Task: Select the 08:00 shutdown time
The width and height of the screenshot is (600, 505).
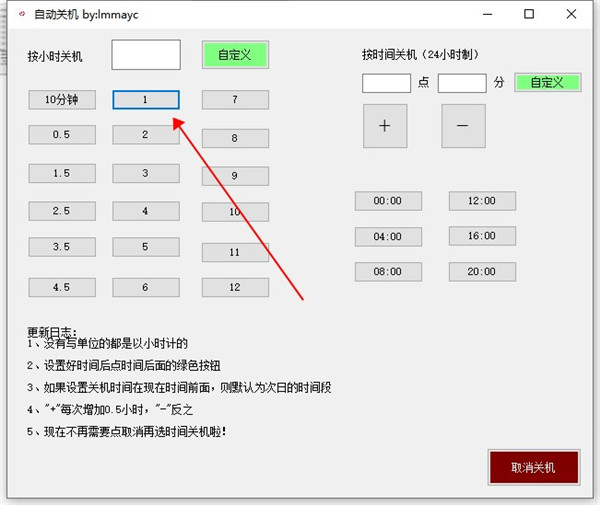Action: [388, 272]
